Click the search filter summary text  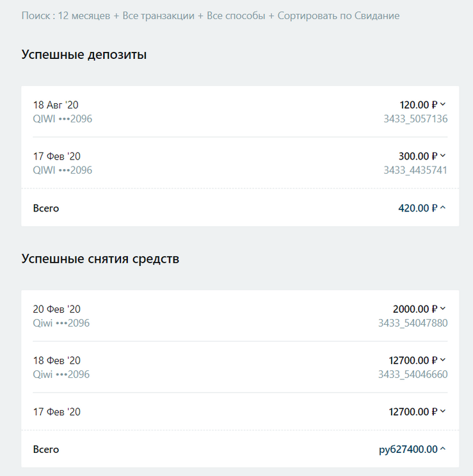click(x=210, y=15)
